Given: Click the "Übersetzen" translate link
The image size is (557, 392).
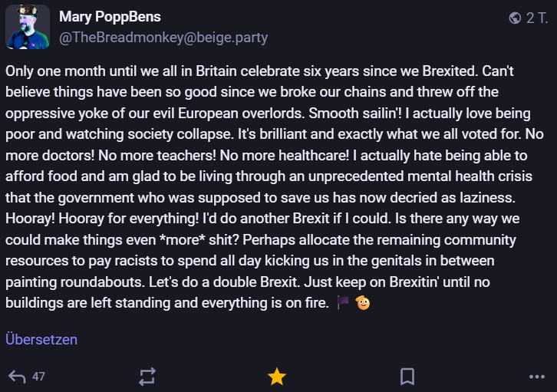Looking at the screenshot, I should click(41, 339).
